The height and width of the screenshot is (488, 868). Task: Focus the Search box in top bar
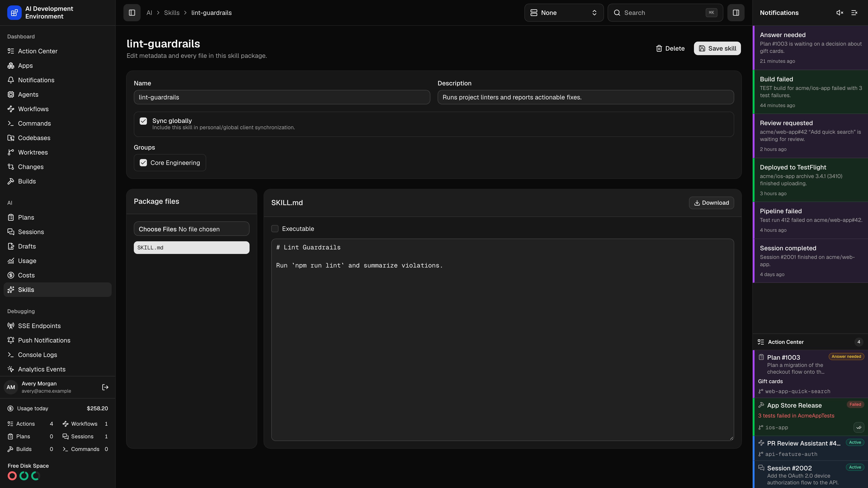pos(665,13)
